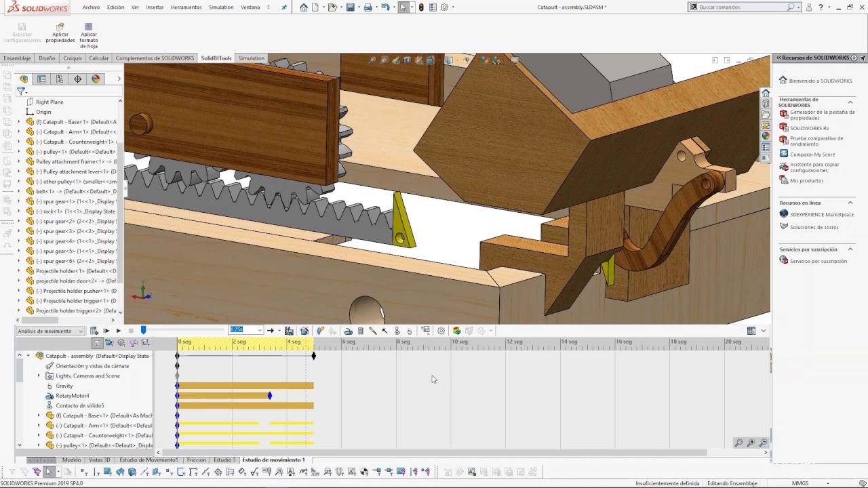Expand Catapult - Arm<1> in feature tree
The height and width of the screenshot is (488, 868).
pyautogui.click(x=19, y=131)
